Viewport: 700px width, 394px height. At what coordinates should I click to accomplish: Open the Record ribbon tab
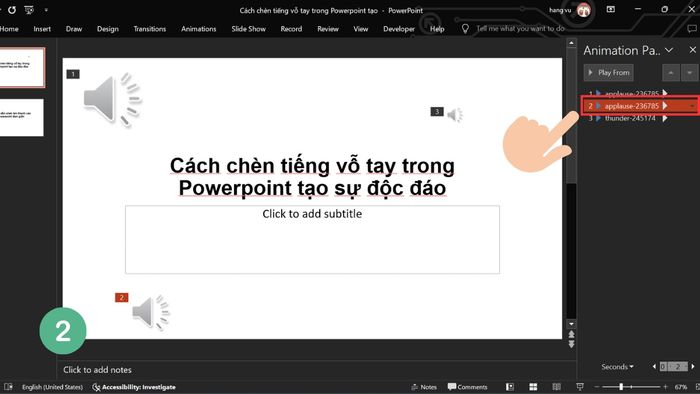coord(291,29)
